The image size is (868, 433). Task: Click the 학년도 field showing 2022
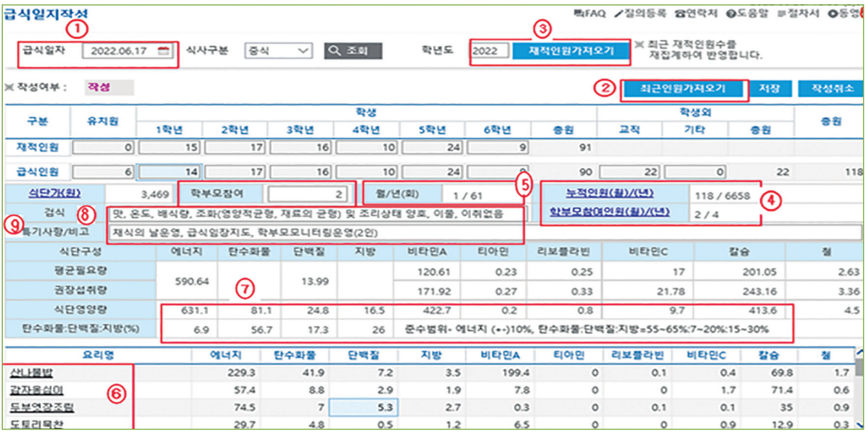[x=490, y=51]
